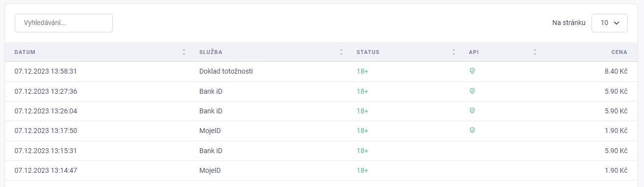Click the shield icon in the 13:17:50 MojeID row
This screenshot has width=644, height=187.
[x=472, y=131]
